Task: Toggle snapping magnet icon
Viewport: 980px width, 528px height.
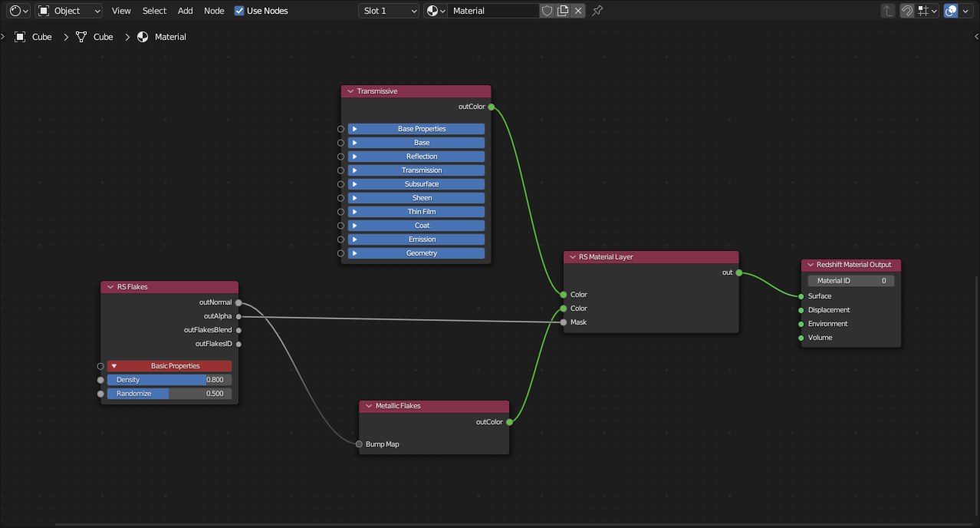Action: coord(907,11)
